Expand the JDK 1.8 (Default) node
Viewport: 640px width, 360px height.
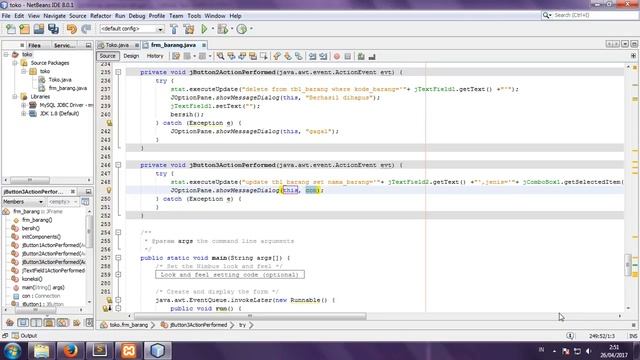[x=24, y=113]
